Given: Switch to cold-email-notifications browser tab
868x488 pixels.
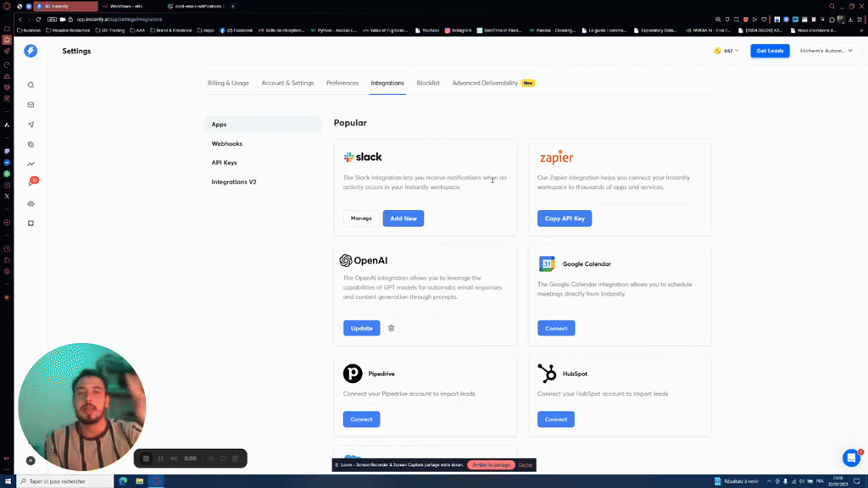Looking at the screenshot, I should tap(197, 6).
